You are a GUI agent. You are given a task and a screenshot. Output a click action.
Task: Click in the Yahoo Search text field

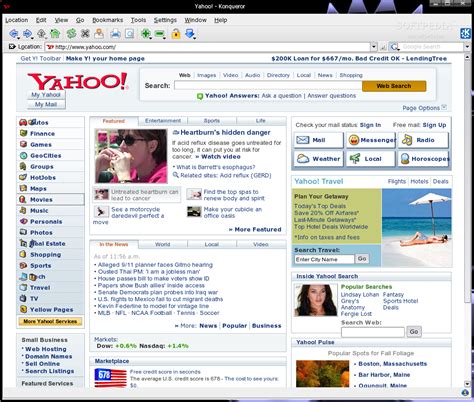click(x=268, y=86)
